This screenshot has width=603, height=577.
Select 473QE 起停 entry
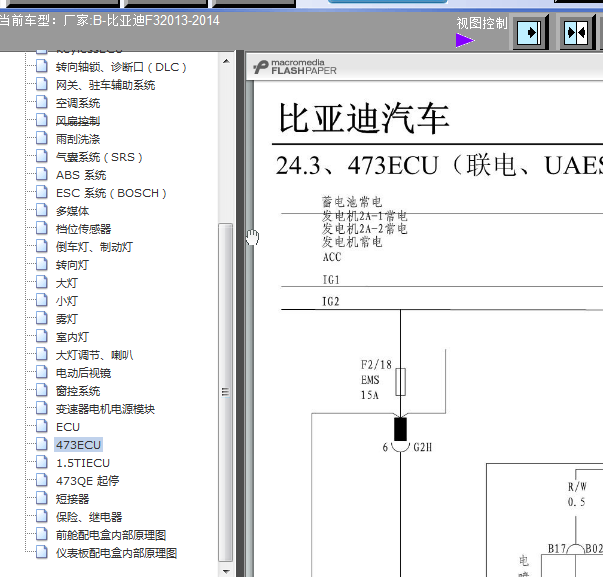pyautogui.click(x=88, y=481)
